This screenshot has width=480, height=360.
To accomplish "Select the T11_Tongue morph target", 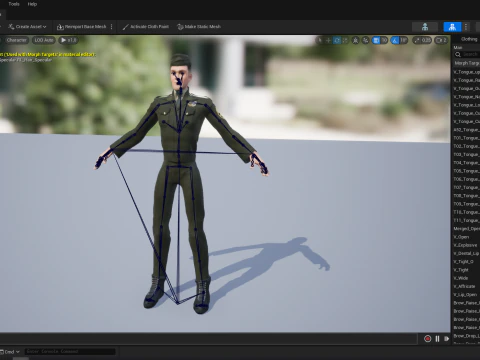I will [466, 220].
